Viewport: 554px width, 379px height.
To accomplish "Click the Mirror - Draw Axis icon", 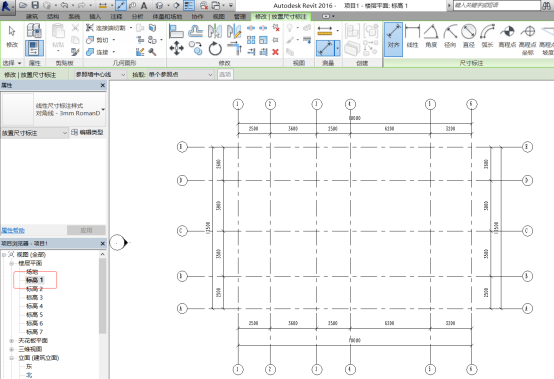I will (234, 31).
